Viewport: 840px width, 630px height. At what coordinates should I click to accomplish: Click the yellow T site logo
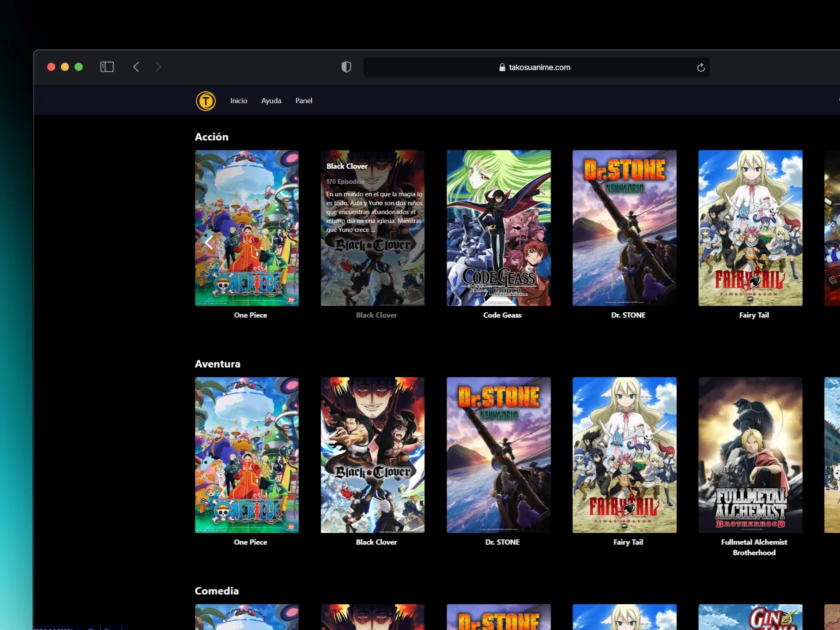(x=206, y=101)
